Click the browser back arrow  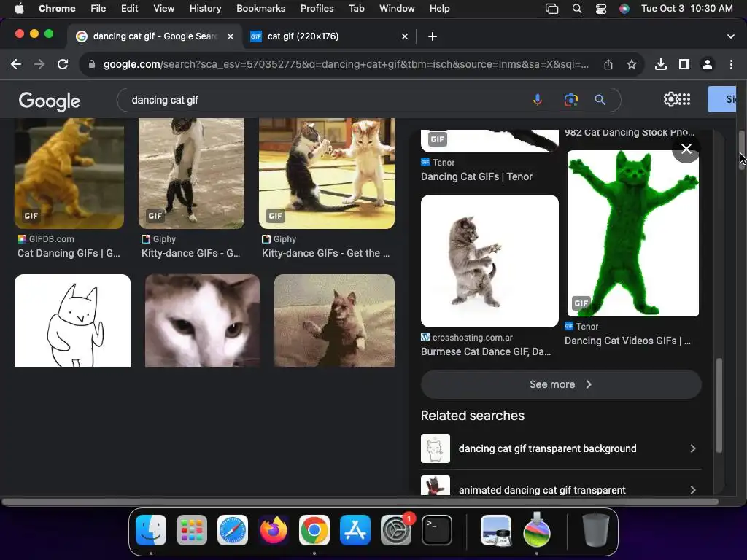click(x=16, y=64)
